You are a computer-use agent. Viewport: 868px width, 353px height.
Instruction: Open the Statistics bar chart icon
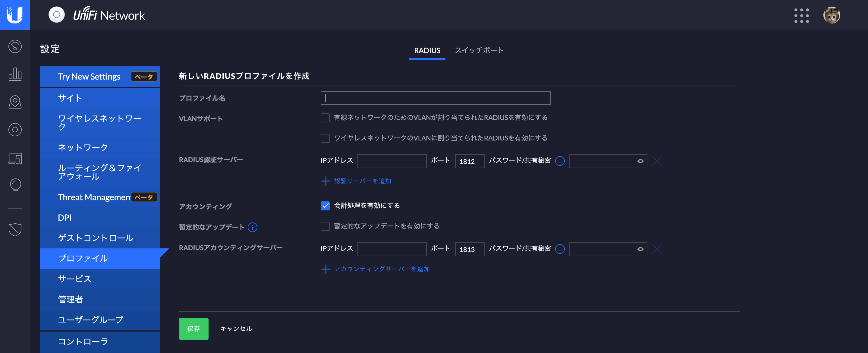tap(15, 74)
